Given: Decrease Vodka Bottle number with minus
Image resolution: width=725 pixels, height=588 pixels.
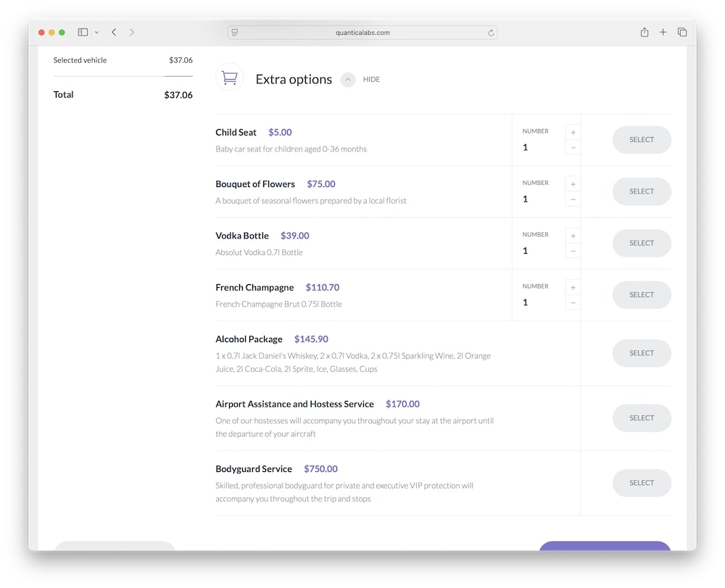Looking at the screenshot, I should point(573,252).
